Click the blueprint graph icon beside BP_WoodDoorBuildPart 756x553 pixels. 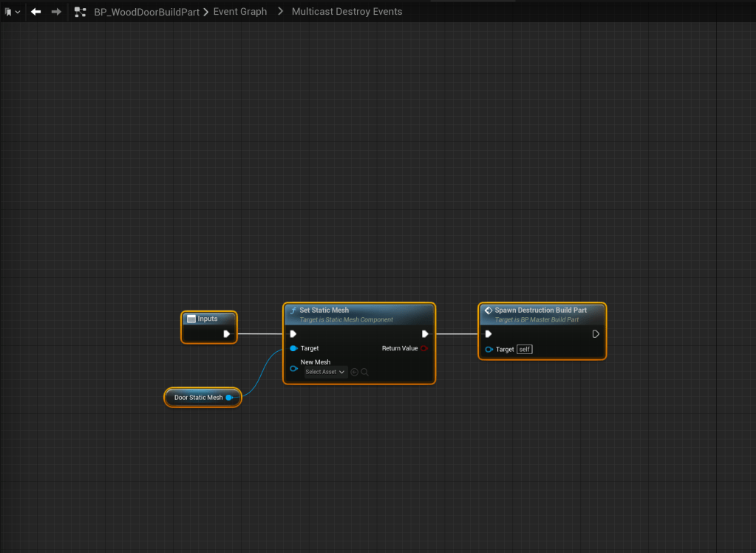(x=81, y=12)
